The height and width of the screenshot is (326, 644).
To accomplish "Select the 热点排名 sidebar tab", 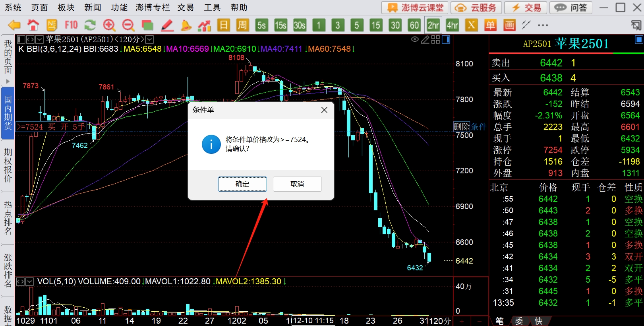I will point(8,218).
